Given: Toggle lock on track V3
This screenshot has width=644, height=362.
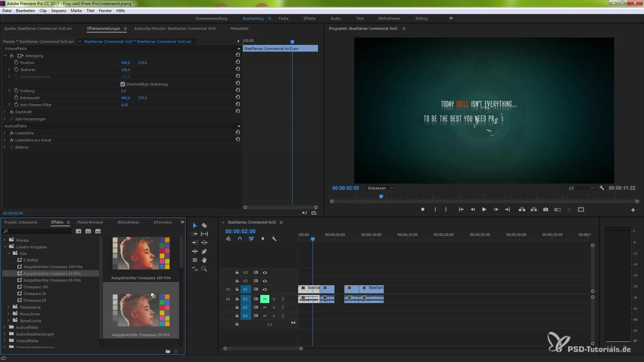Looking at the screenshot, I should [237, 273].
